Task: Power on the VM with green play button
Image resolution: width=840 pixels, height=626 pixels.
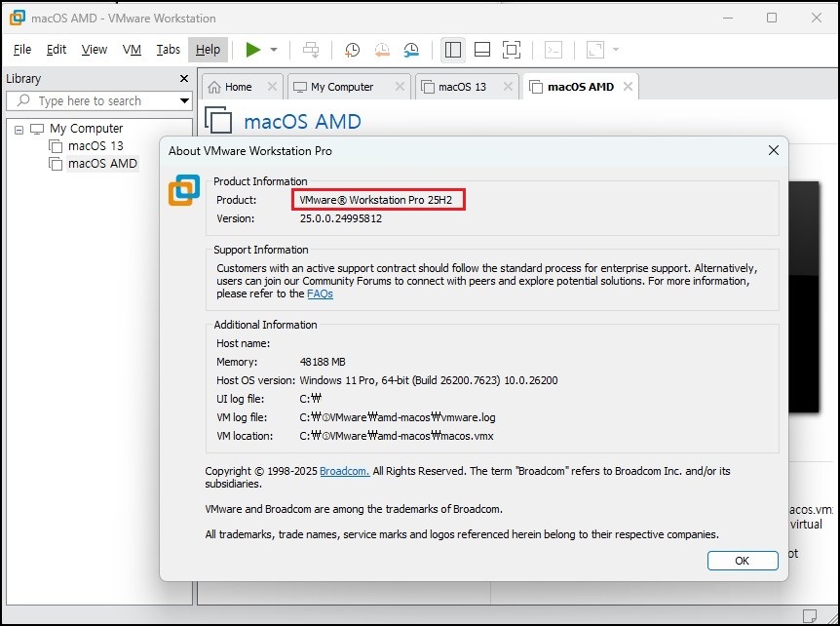Action: click(x=252, y=50)
